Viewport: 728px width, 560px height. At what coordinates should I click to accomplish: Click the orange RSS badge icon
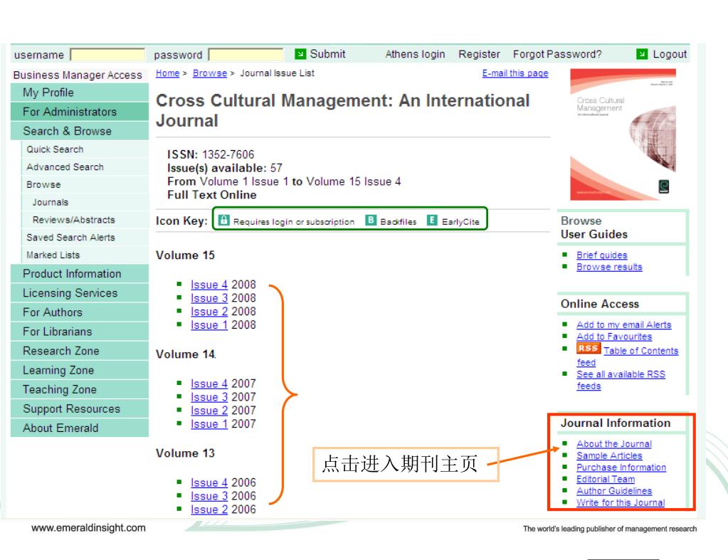pos(589,348)
